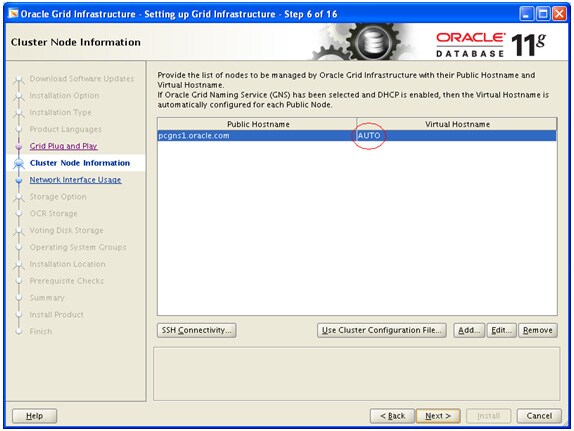Click the Download Software Updates step label
The height and width of the screenshot is (431, 574).
[82, 79]
